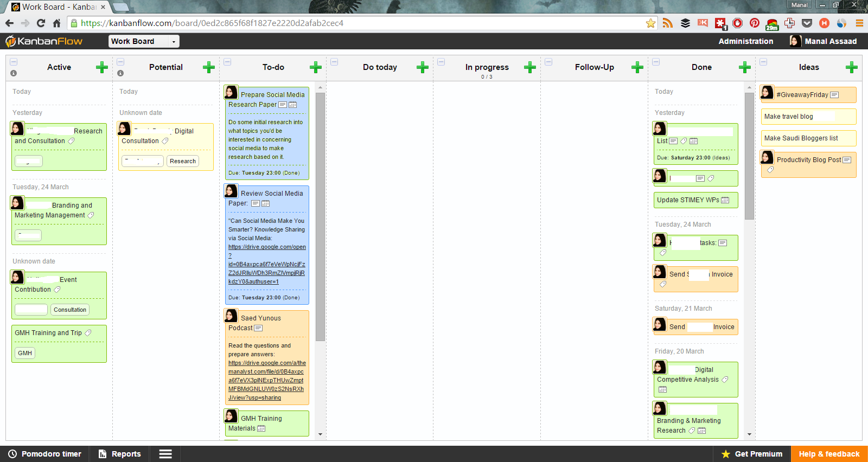Click the GMH label tag

coord(25,353)
